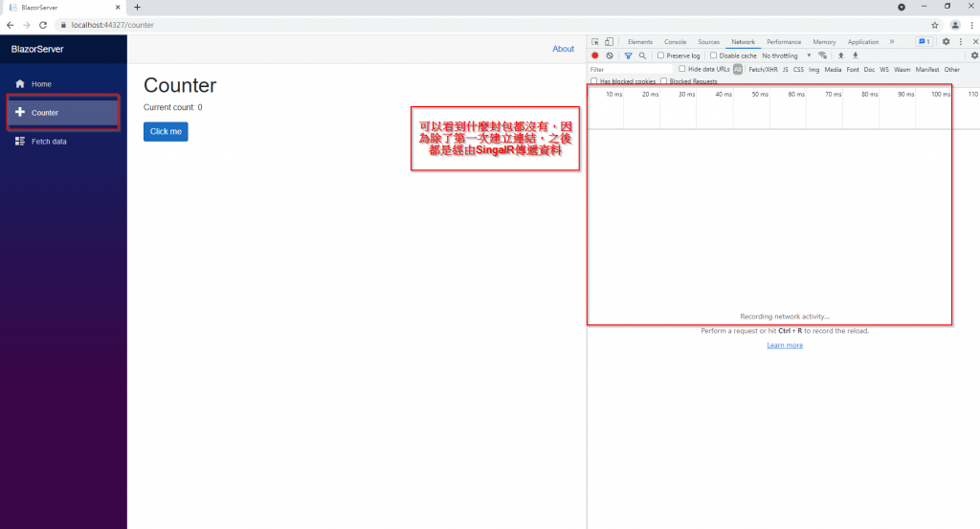The height and width of the screenshot is (529, 980).
Task: Filter by Manifest requests
Action: coord(926,69)
